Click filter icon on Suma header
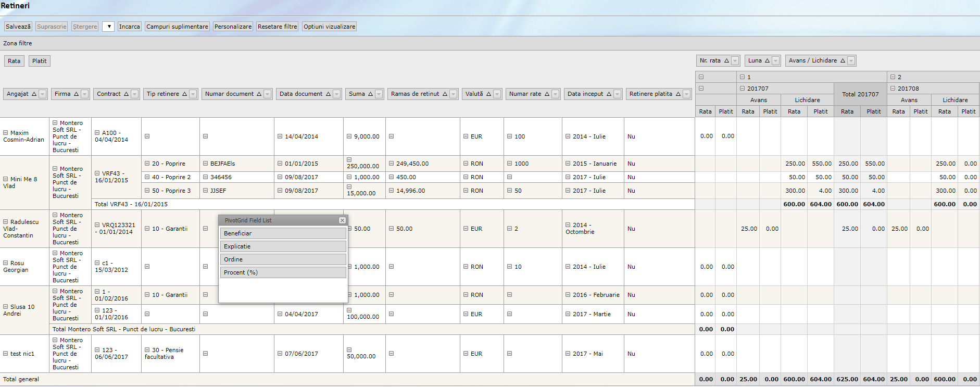This screenshot has width=980, height=387. click(x=379, y=94)
